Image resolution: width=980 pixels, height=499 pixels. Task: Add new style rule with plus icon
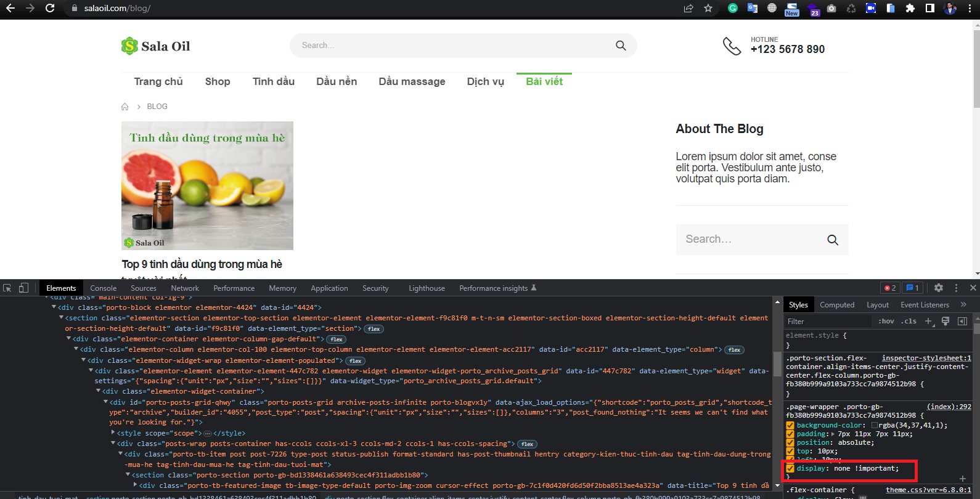pyautogui.click(x=929, y=321)
